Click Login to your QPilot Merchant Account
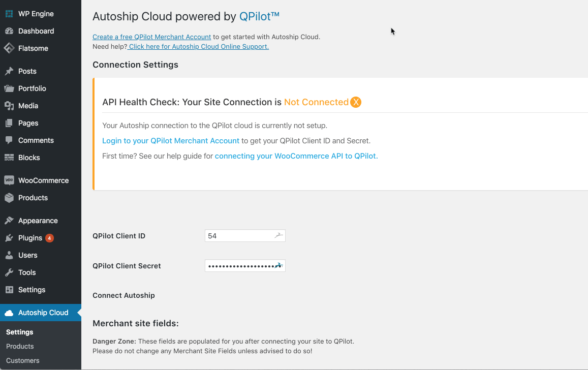The width and height of the screenshot is (588, 370). point(171,141)
